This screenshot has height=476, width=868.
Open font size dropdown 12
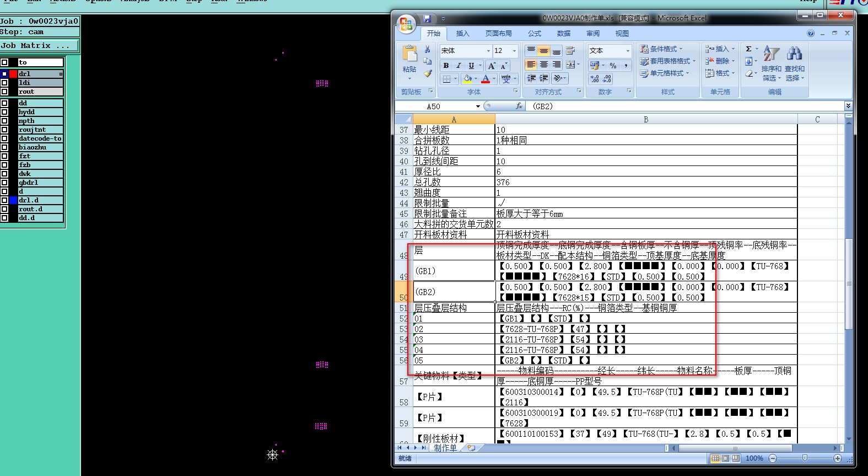pos(514,51)
